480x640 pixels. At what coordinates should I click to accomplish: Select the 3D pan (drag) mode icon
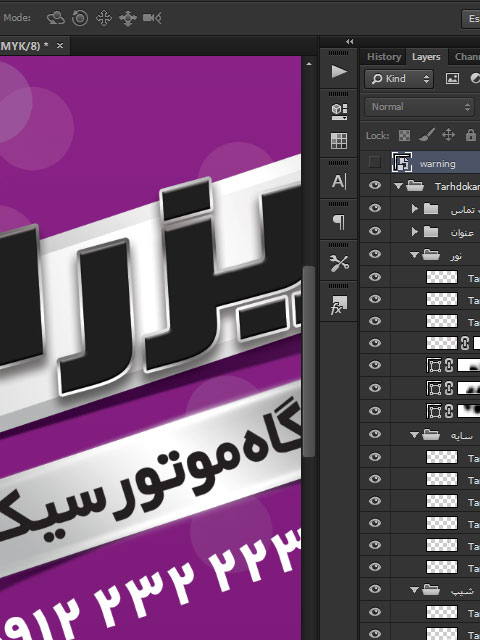coord(104,18)
